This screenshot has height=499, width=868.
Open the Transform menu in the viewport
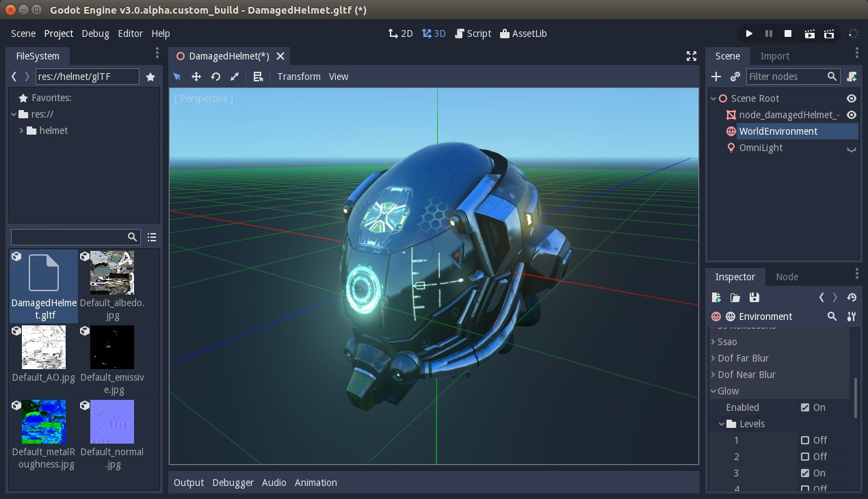[299, 77]
